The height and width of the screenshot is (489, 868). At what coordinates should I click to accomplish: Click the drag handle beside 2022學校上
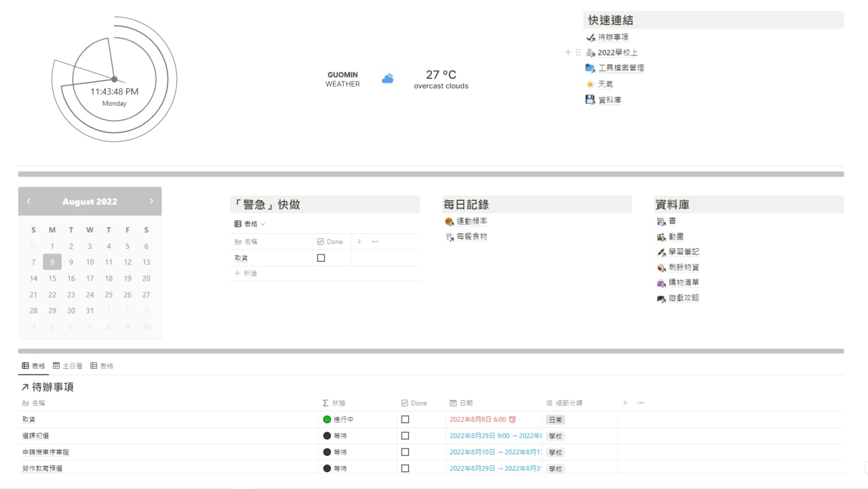click(578, 52)
